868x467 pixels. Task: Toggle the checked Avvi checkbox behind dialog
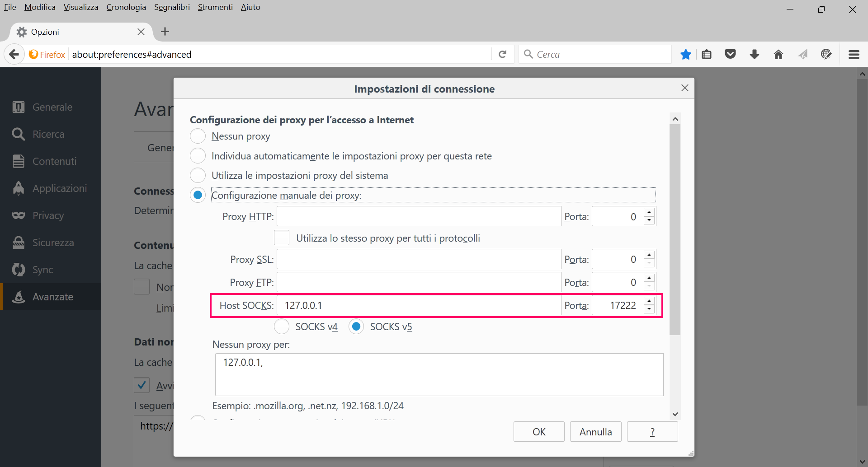click(142, 385)
